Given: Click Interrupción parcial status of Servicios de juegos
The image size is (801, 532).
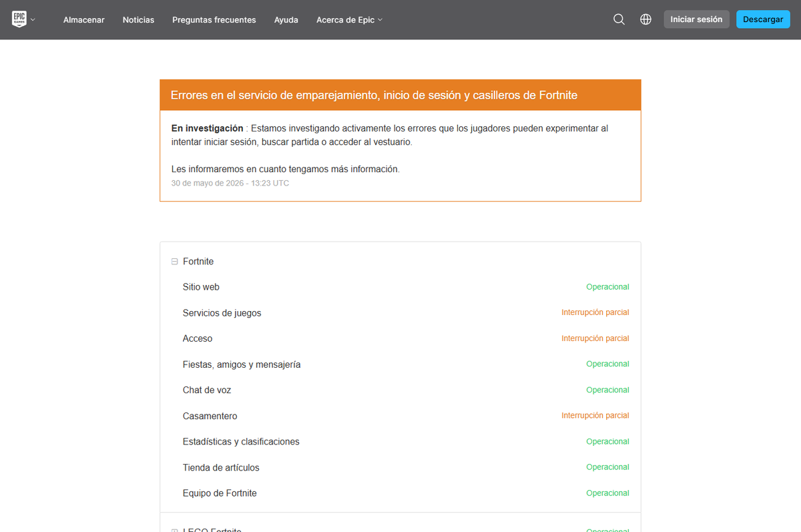Looking at the screenshot, I should click(595, 312).
